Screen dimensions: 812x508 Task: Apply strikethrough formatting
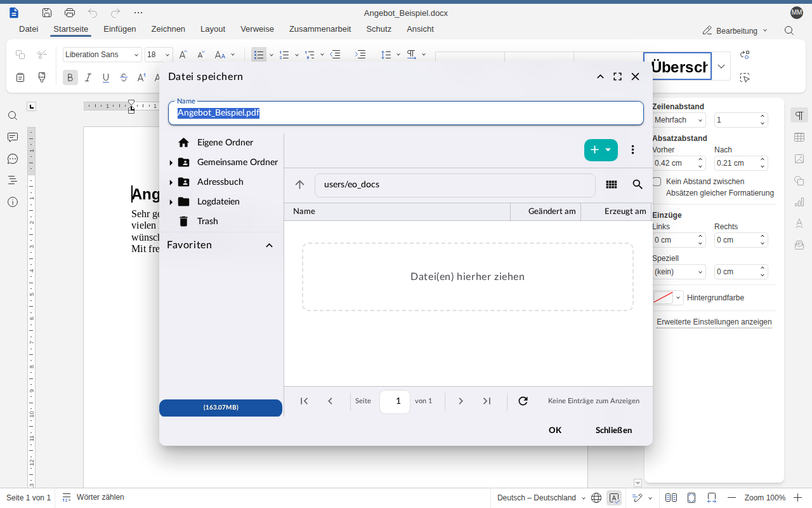124,77
